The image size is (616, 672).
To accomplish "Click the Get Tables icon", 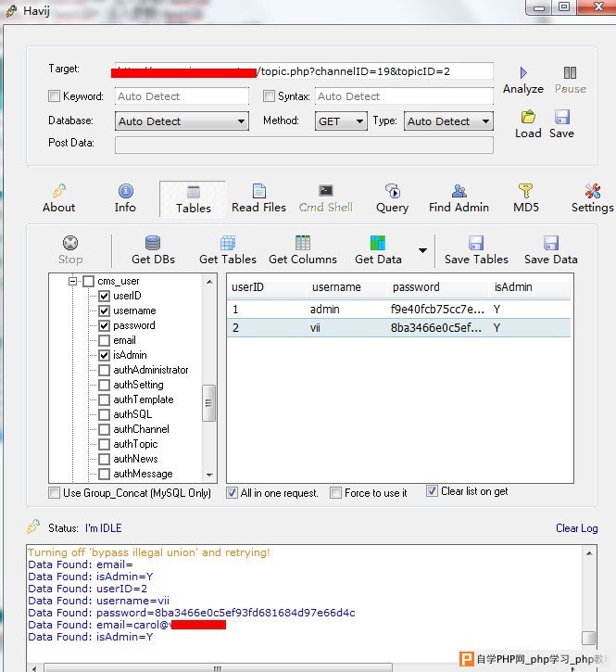I will (228, 243).
